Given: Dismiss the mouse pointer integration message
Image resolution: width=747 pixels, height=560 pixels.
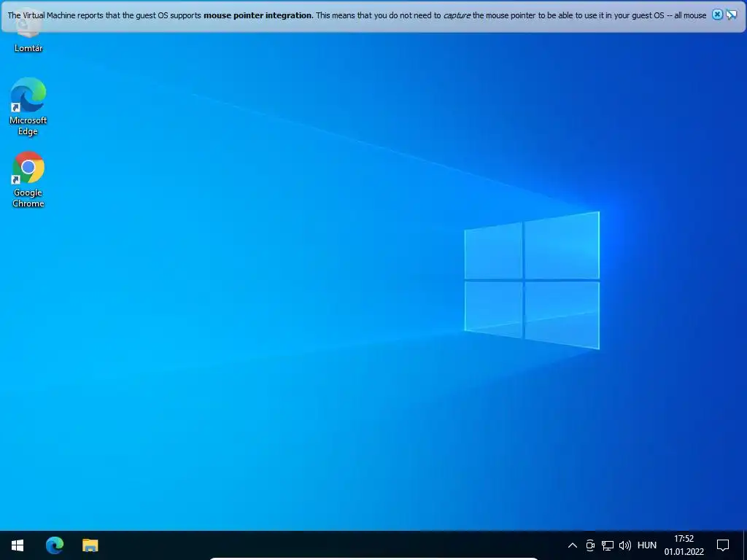Looking at the screenshot, I should click(717, 15).
